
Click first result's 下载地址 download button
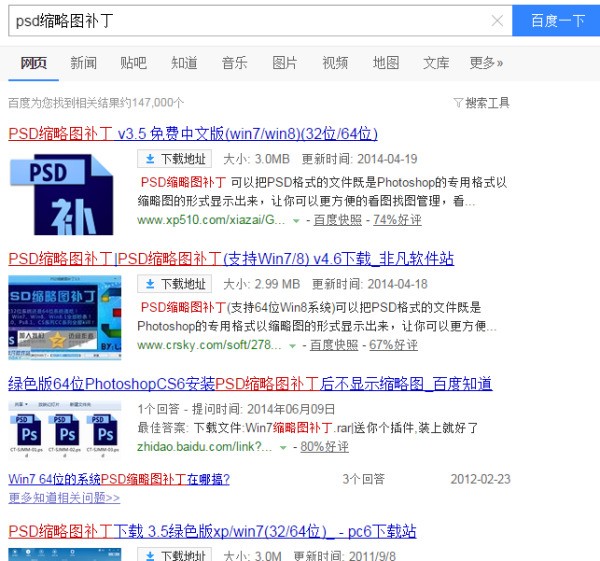pos(175,159)
